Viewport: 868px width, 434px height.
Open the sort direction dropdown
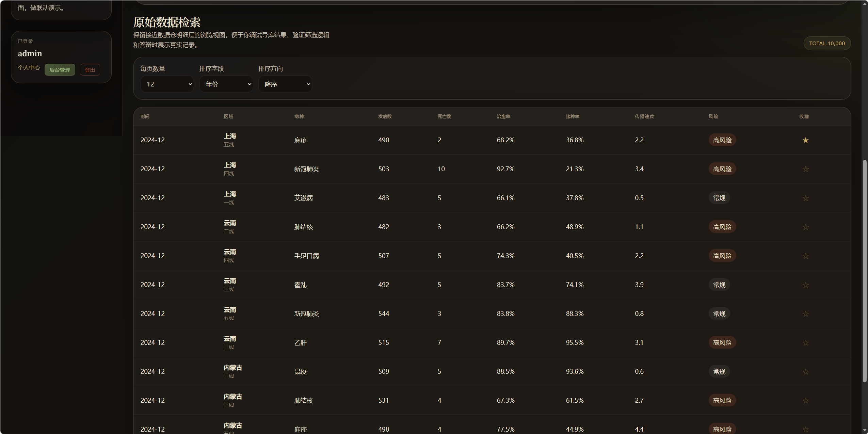(285, 84)
